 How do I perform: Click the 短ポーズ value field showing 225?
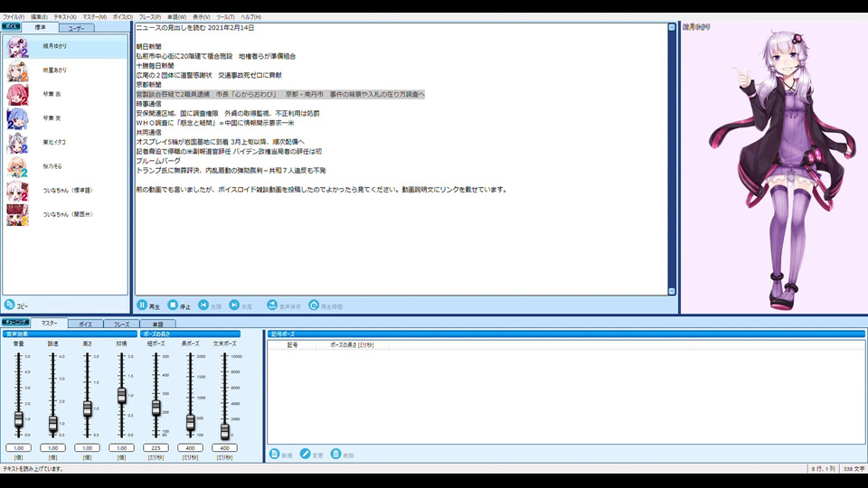click(x=156, y=447)
